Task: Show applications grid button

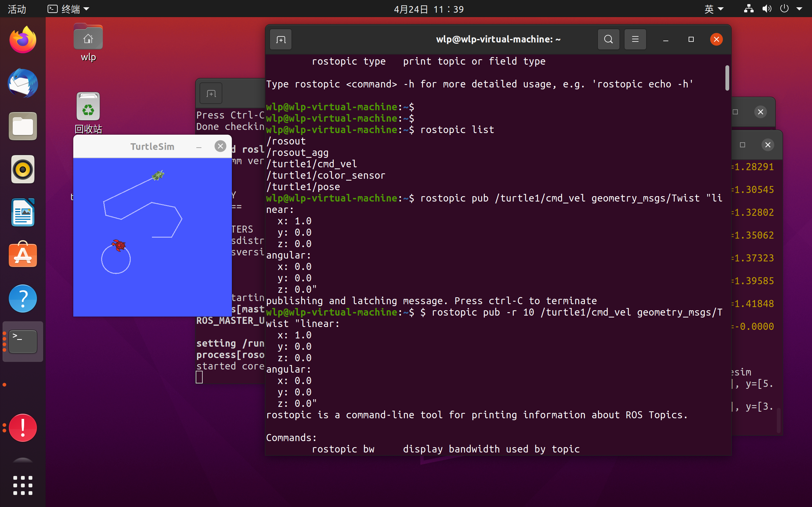Action: (x=23, y=485)
